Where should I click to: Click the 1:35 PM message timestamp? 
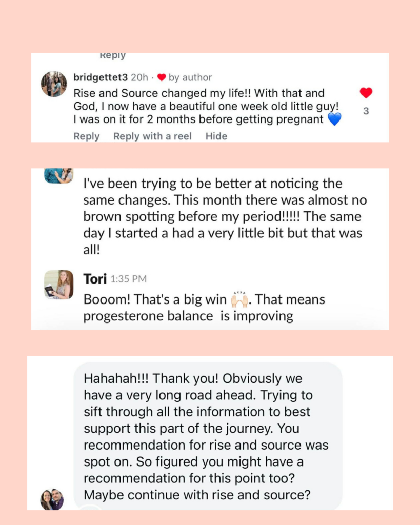tap(129, 279)
